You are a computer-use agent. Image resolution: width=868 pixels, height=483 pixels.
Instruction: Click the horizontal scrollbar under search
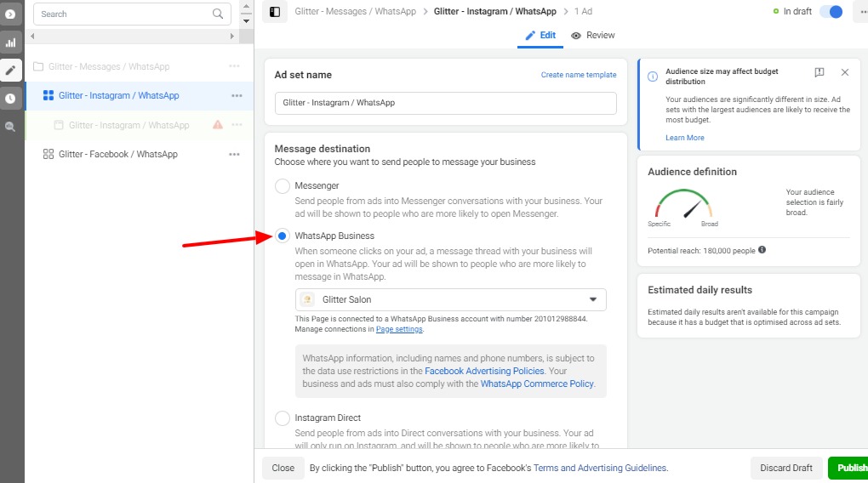pos(132,36)
